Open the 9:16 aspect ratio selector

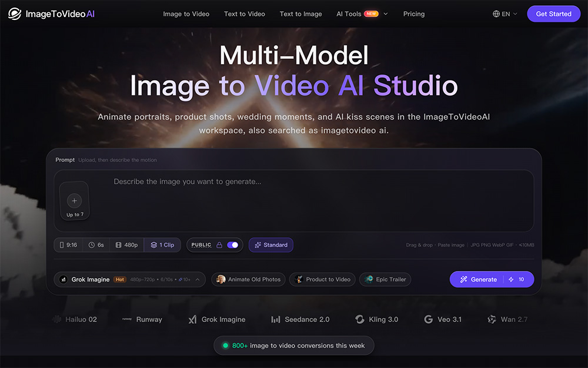click(x=68, y=245)
